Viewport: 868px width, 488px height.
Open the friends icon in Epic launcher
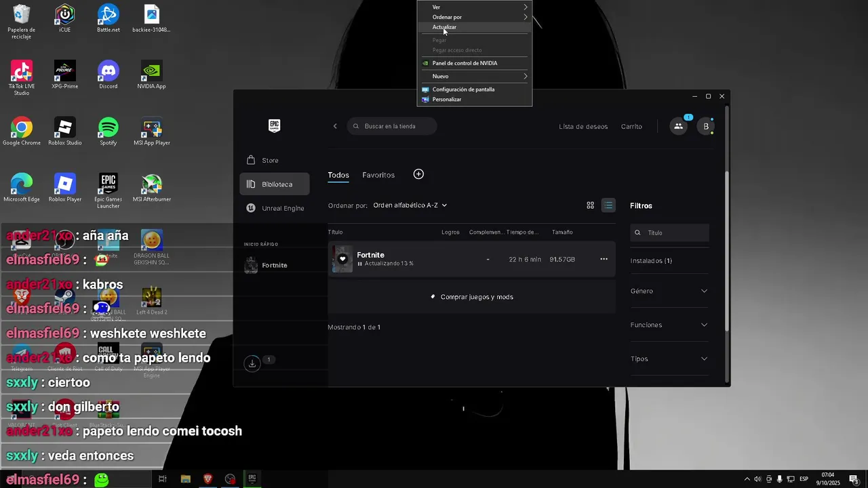click(x=678, y=126)
